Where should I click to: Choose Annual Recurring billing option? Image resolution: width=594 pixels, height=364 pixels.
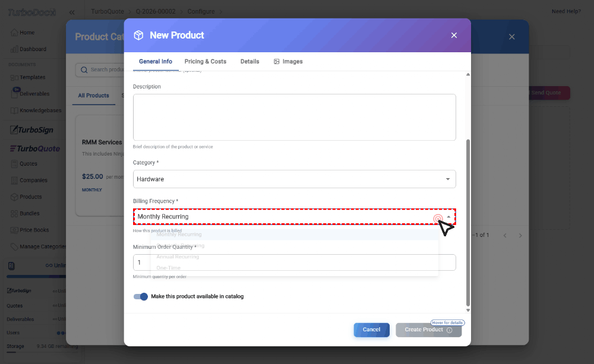pos(295,257)
